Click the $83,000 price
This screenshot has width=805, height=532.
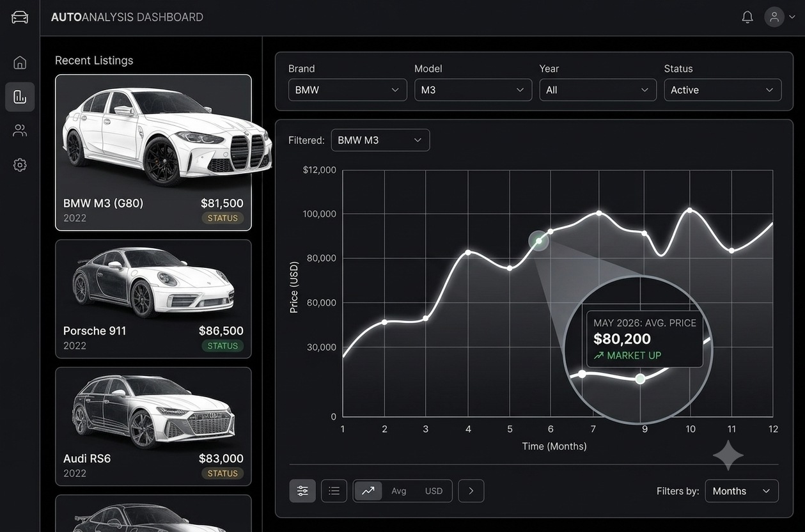(x=221, y=458)
